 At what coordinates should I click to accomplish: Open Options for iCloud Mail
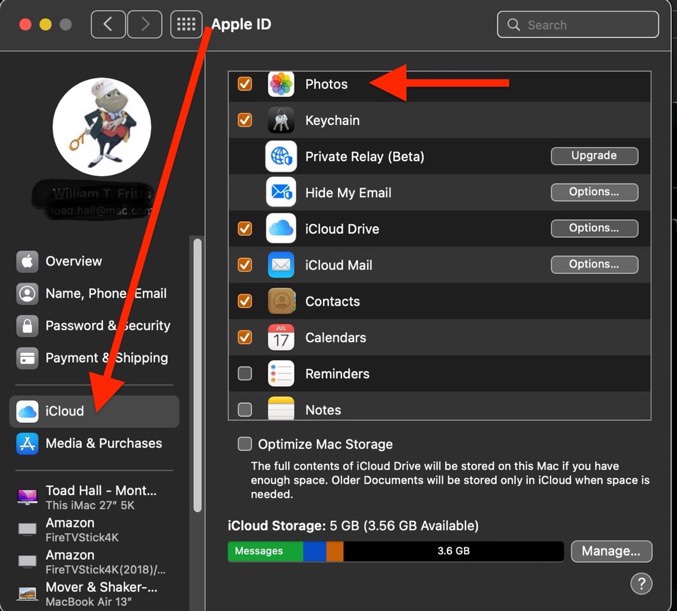tap(594, 265)
